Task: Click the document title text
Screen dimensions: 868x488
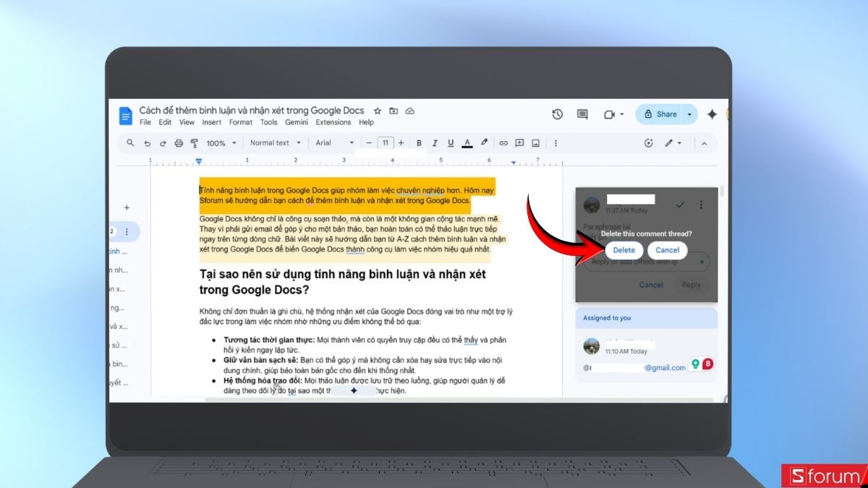Action: point(252,111)
